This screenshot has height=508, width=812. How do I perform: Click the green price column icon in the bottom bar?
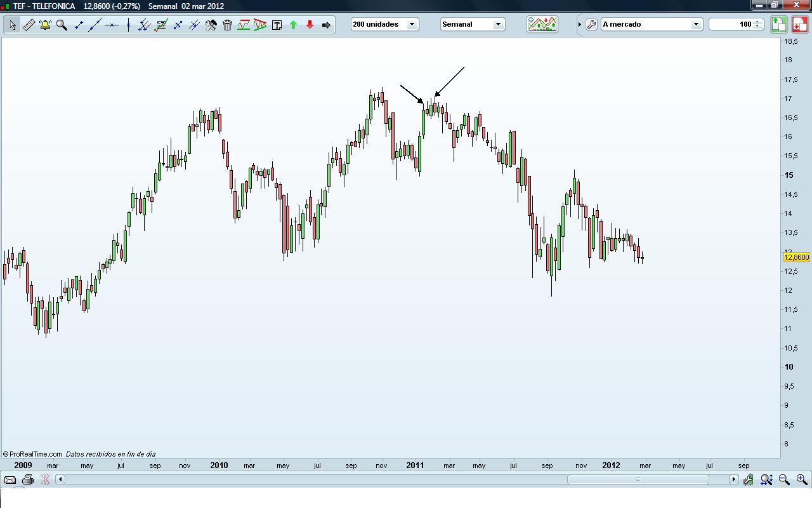749,479
